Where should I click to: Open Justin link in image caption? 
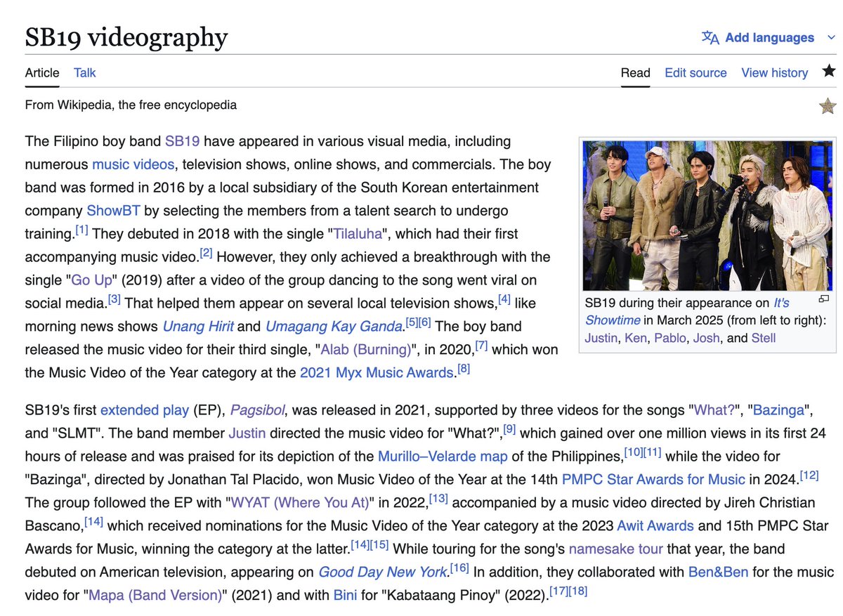click(x=601, y=338)
